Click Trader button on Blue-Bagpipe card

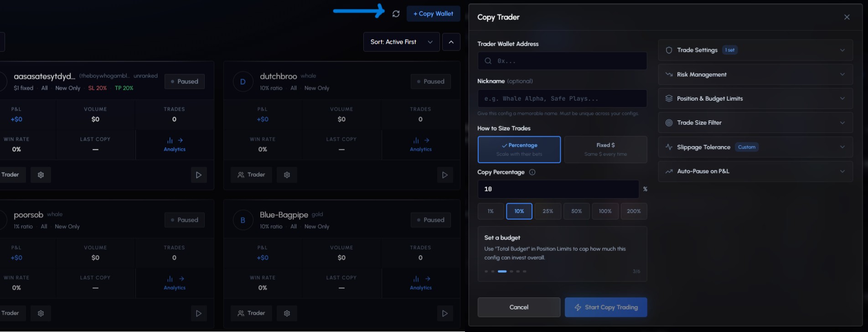click(x=251, y=313)
